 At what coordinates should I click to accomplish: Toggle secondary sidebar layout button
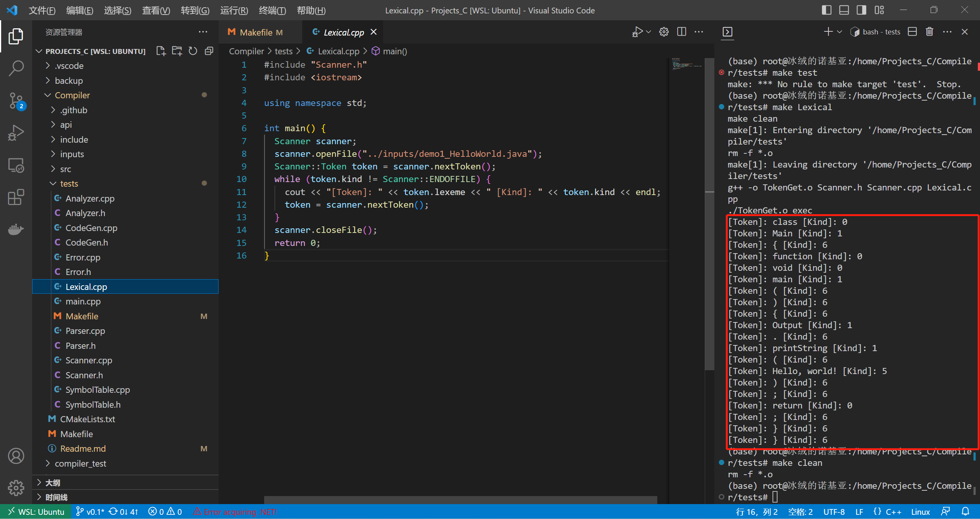[x=861, y=10]
